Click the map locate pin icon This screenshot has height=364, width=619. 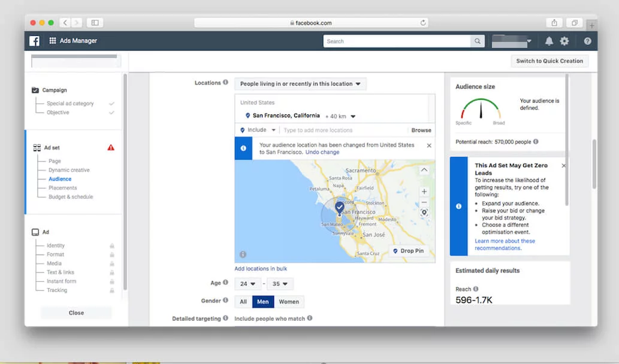(424, 213)
